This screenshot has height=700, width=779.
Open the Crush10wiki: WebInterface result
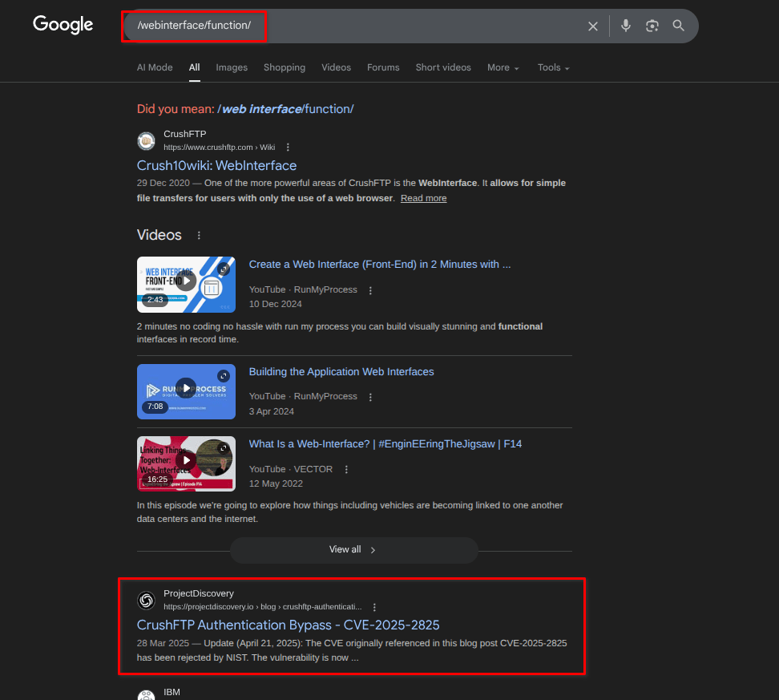coord(216,165)
